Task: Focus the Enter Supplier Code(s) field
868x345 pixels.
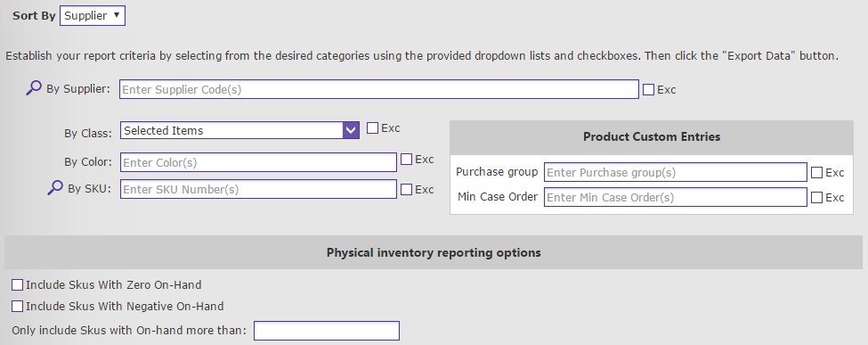Action: [x=379, y=89]
